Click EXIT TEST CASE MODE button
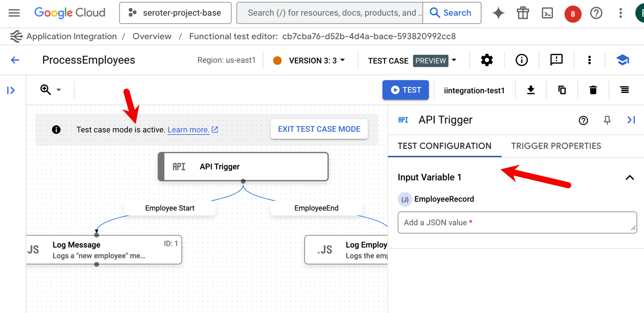The height and width of the screenshot is (313, 644). [319, 129]
